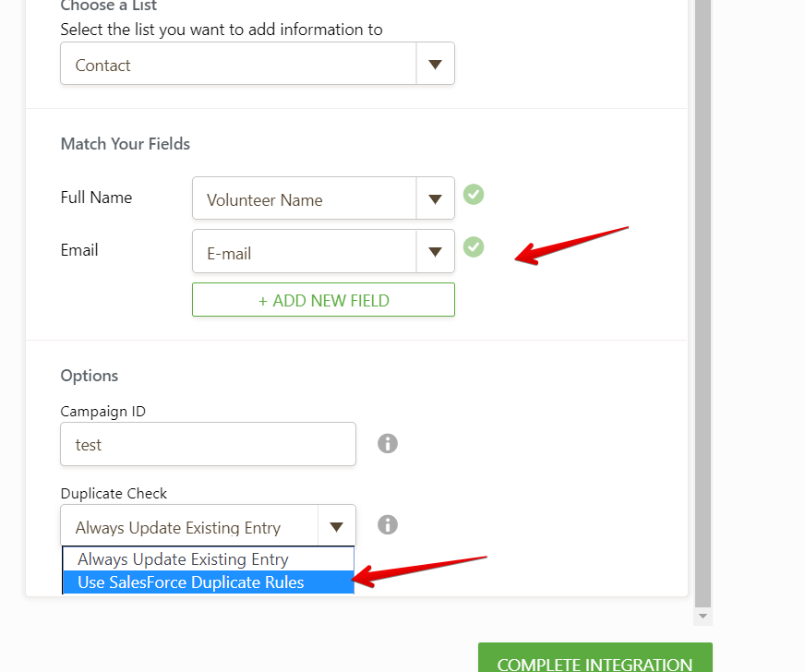This screenshot has width=805, height=672.
Task: Open info icon next to Duplicate Check
Action: click(388, 524)
